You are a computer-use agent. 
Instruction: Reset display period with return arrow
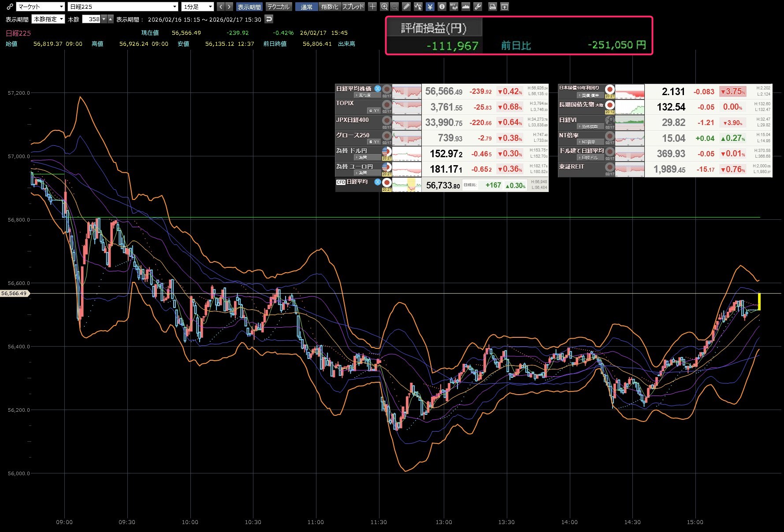[x=269, y=19]
